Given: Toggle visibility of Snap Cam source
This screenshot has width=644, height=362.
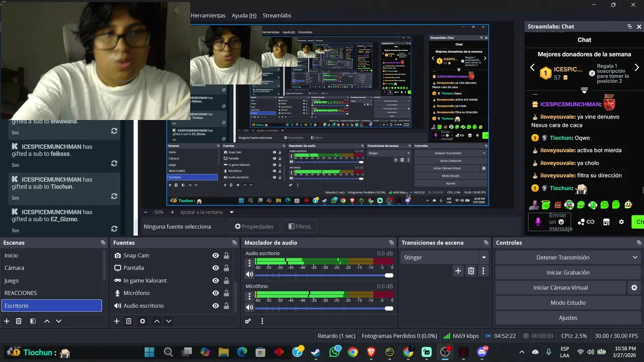Looking at the screenshot, I should pyautogui.click(x=215, y=255).
